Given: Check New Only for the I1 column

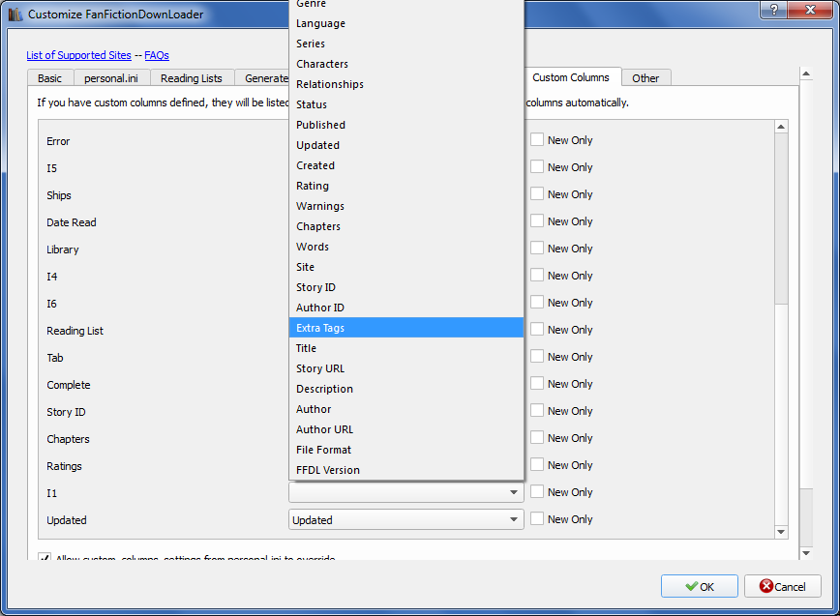Looking at the screenshot, I should pyautogui.click(x=537, y=492).
